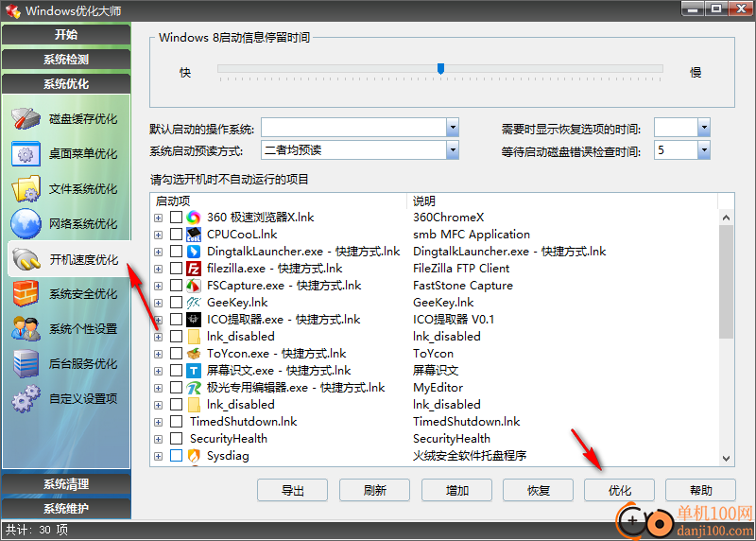Click the 帮助 button
Image resolution: width=756 pixels, height=541 pixels.
click(700, 490)
